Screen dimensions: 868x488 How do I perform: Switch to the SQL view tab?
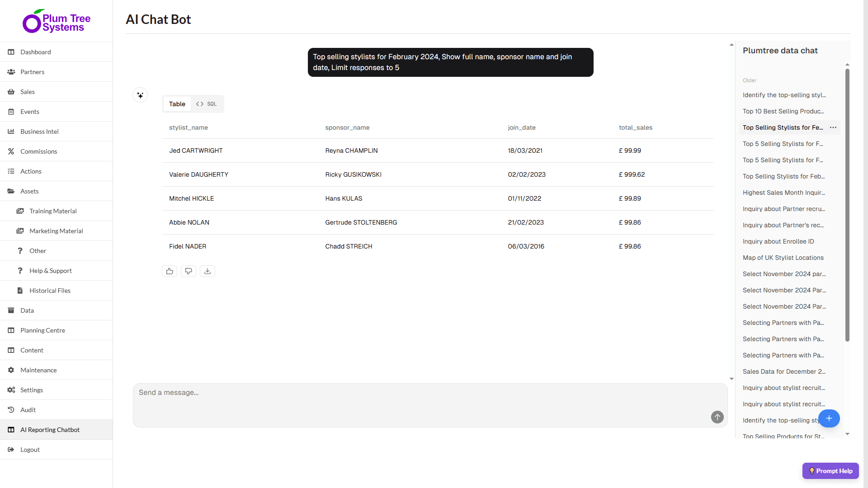[207, 104]
